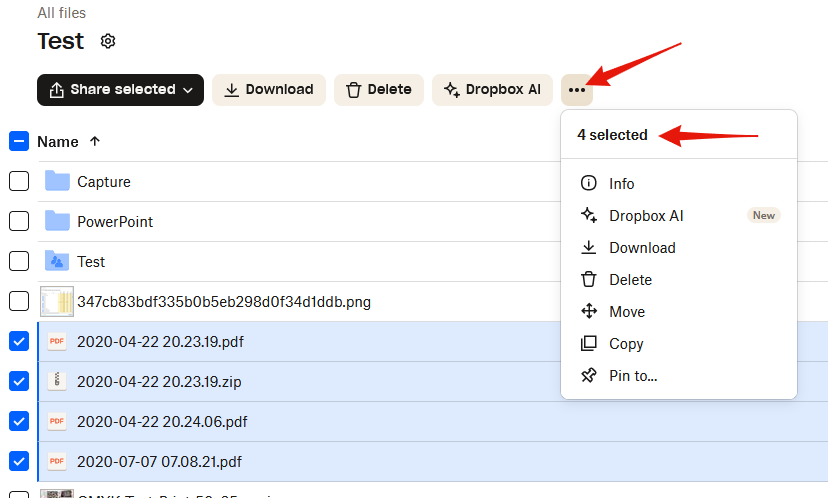Check the Test folder checkbox

pos(19,261)
